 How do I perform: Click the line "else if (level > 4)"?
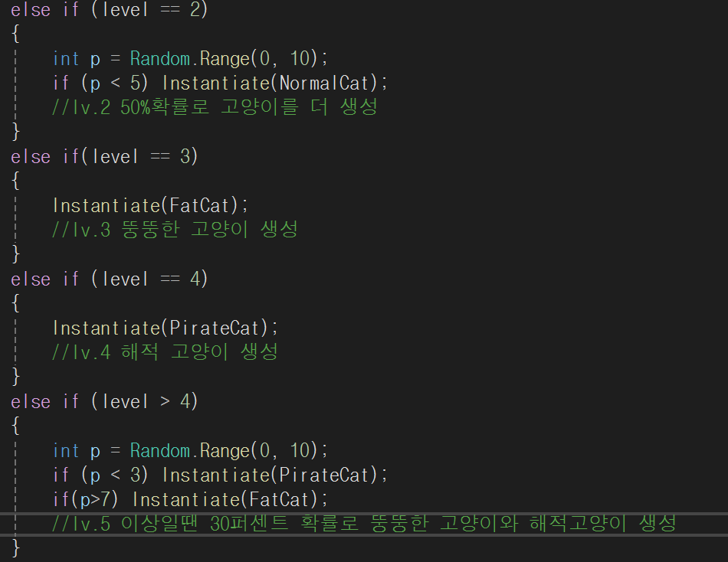104,401
